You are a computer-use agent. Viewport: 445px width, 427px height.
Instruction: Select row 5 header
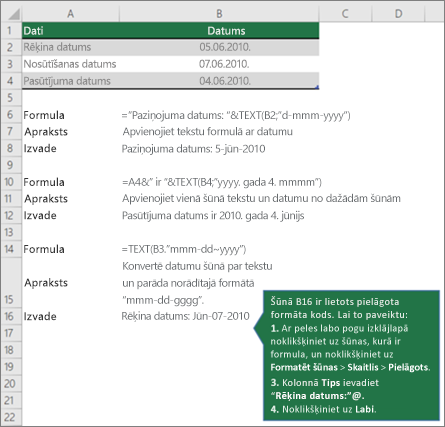pyautogui.click(x=11, y=98)
